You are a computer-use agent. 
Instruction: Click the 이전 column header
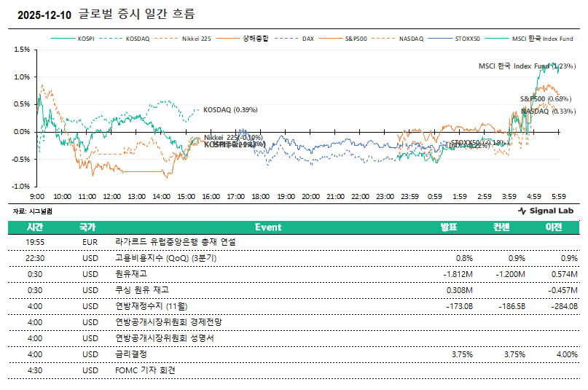[554, 227]
